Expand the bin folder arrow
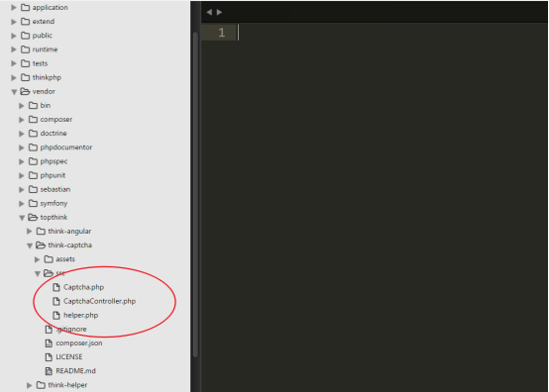Screen dimensions: 549x392 (22, 106)
